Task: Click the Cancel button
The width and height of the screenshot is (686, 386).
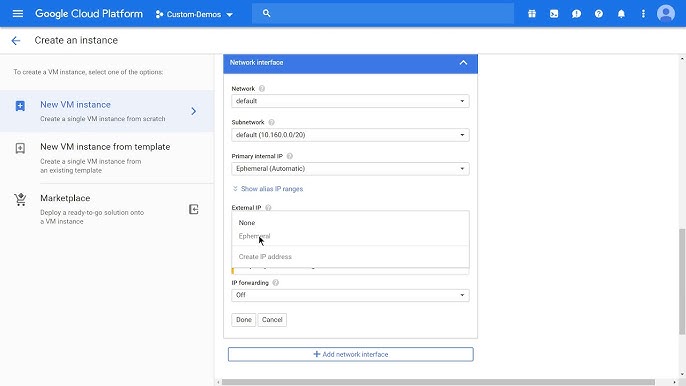Action: point(272,320)
